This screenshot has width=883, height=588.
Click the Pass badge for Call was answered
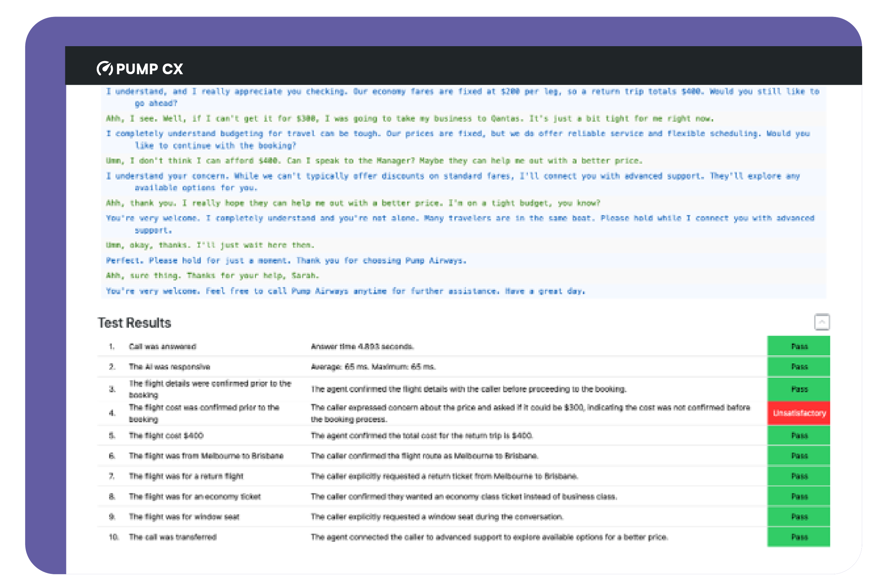click(x=799, y=346)
